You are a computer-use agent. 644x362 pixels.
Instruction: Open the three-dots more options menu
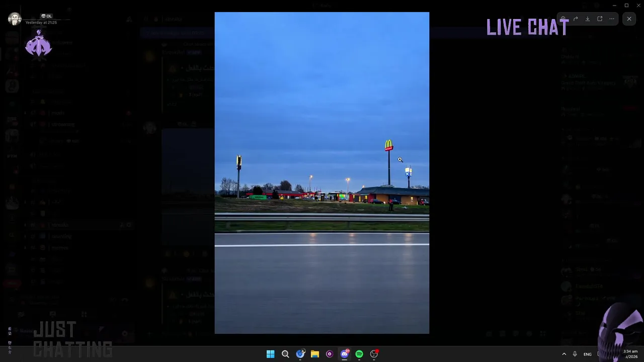[x=612, y=19]
